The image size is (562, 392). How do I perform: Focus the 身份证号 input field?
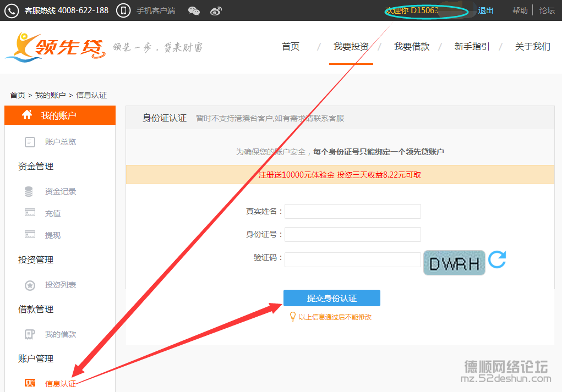click(x=352, y=234)
